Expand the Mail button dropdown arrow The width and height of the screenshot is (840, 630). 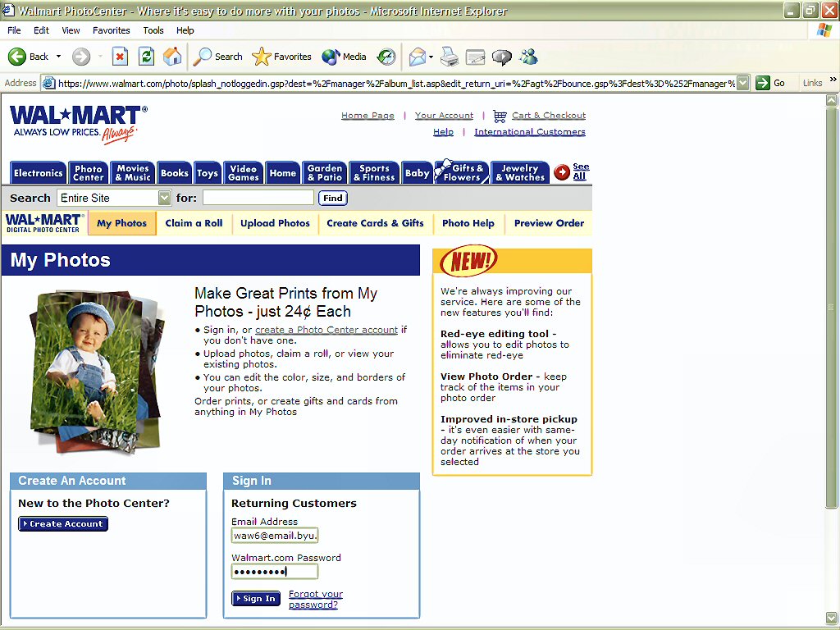[431, 57]
